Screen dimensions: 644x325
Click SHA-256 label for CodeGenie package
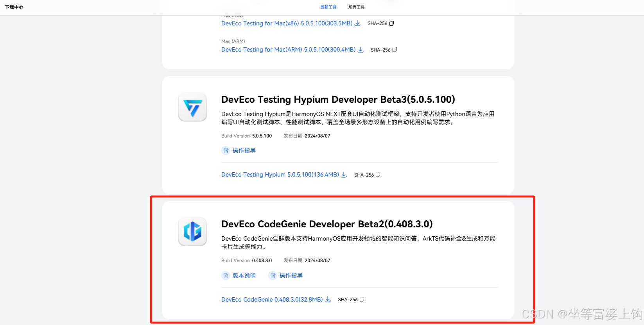(348, 300)
